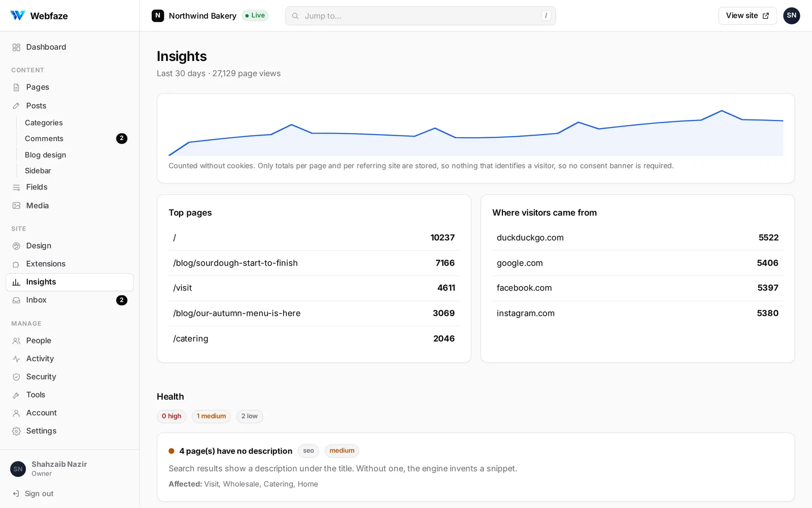Focus the Jump to search field
This screenshot has height=508, width=812.
pos(421,16)
